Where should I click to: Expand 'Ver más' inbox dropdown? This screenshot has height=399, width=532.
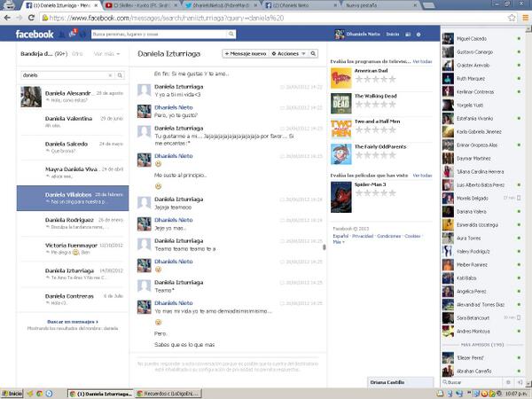point(106,54)
